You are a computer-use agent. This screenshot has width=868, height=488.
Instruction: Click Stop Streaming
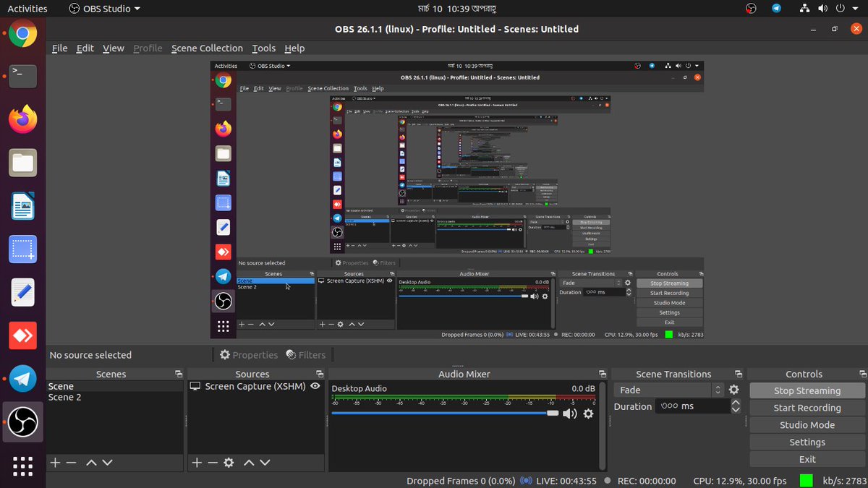806,390
